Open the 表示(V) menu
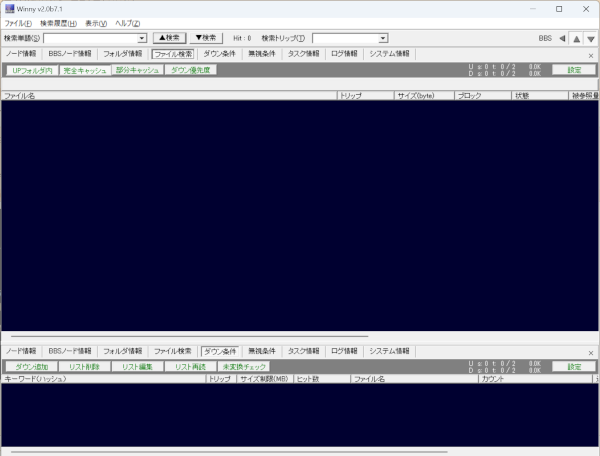The image size is (600, 456). [96, 23]
